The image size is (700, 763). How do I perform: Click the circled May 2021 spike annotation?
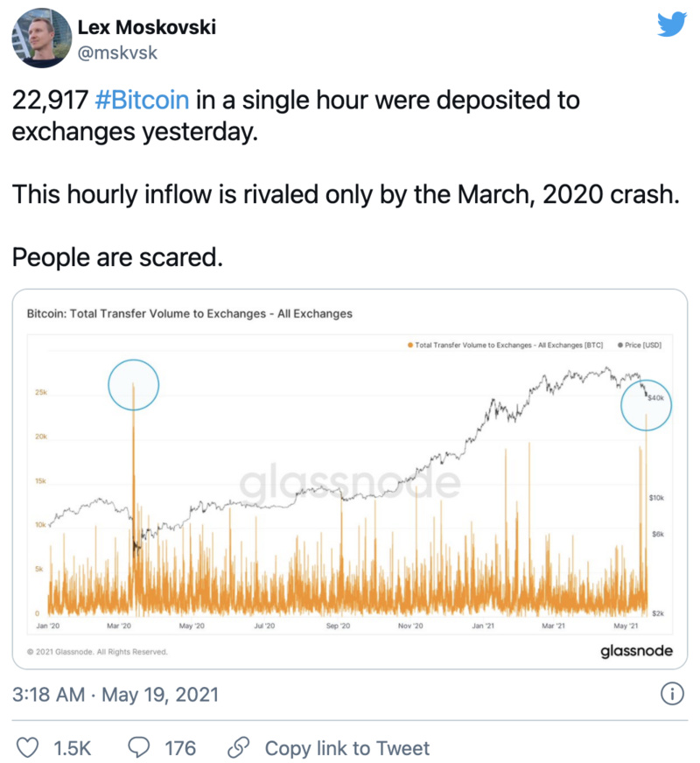point(647,404)
